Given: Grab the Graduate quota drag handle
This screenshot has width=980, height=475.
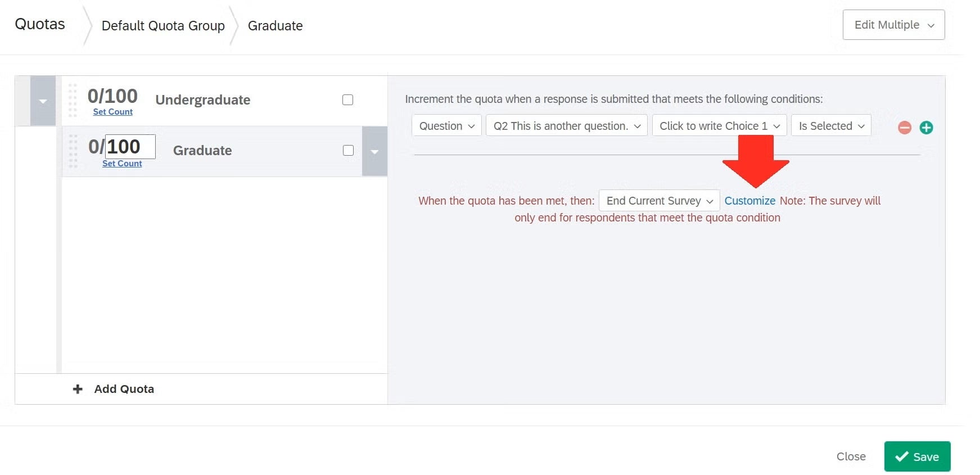Looking at the screenshot, I should (x=73, y=151).
